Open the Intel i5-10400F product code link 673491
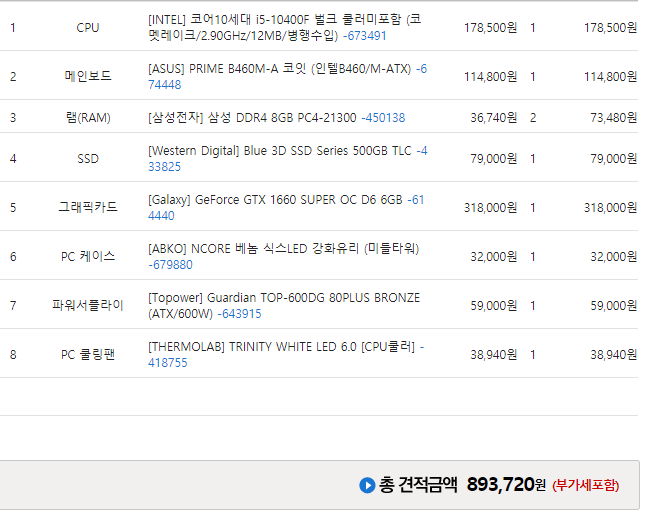647x519 pixels. pos(364,36)
